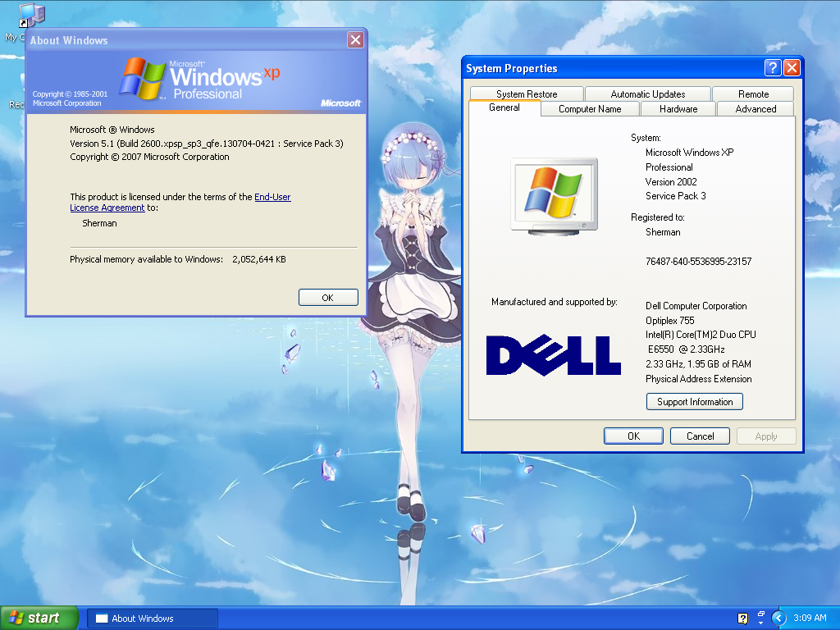This screenshot has height=630, width=840.
Task: Close the About Windows dialog
Action: pyautogui.click(x=356, y=39)
